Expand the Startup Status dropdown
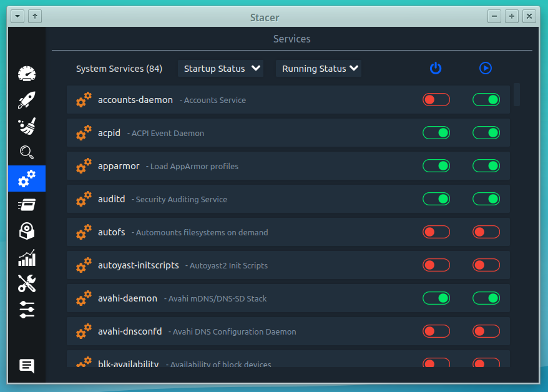 tap(220, 69)
